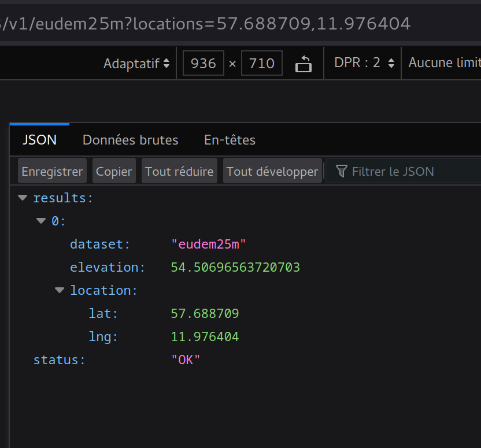The image size is (481, 448).
Task: Open the Aucune limitation throttling dropdown
Action: [445, 63]
